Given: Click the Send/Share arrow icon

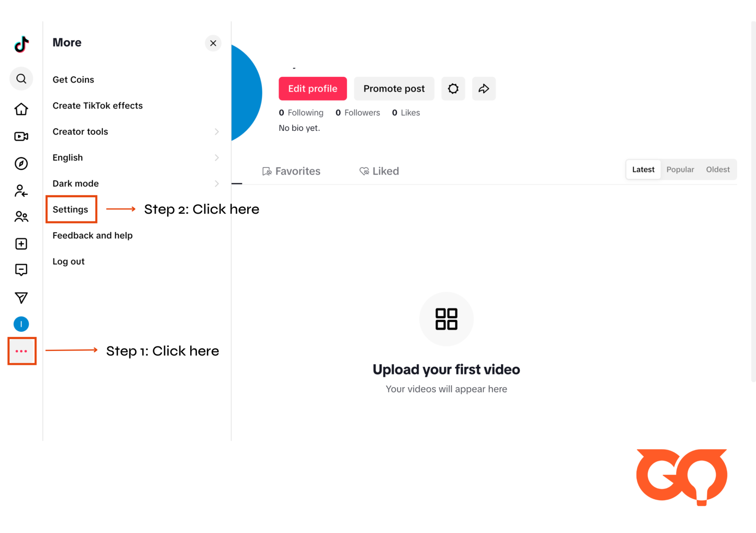Looking at the screenshot, I should 484,88.
